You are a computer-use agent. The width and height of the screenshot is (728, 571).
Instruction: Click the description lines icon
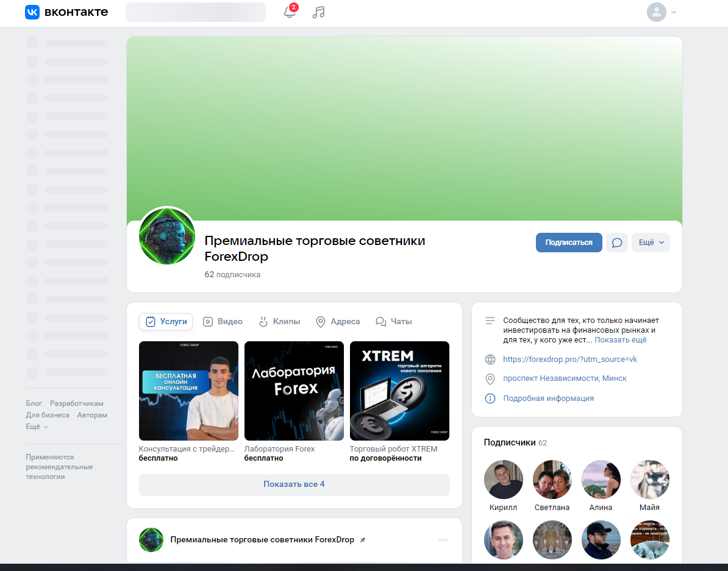490,321
